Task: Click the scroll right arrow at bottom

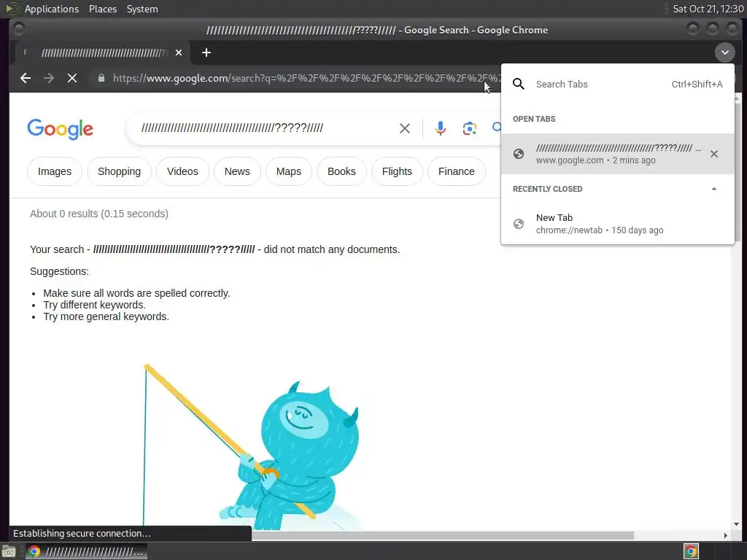Action: 725,536
